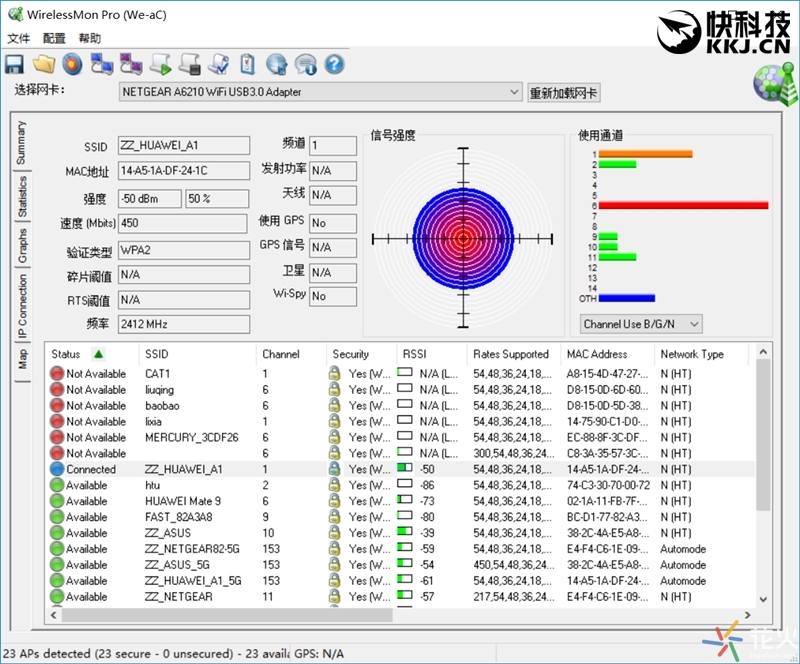800x664 pixels.
Task: Open the 帮助 menu
Action: point(90,38)
